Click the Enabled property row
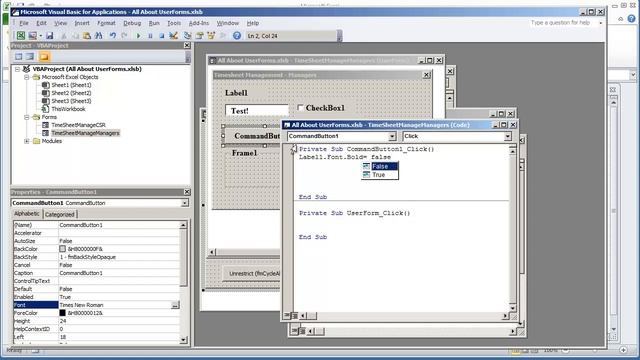This screenshot has width=640, height=360. point(96,297)
